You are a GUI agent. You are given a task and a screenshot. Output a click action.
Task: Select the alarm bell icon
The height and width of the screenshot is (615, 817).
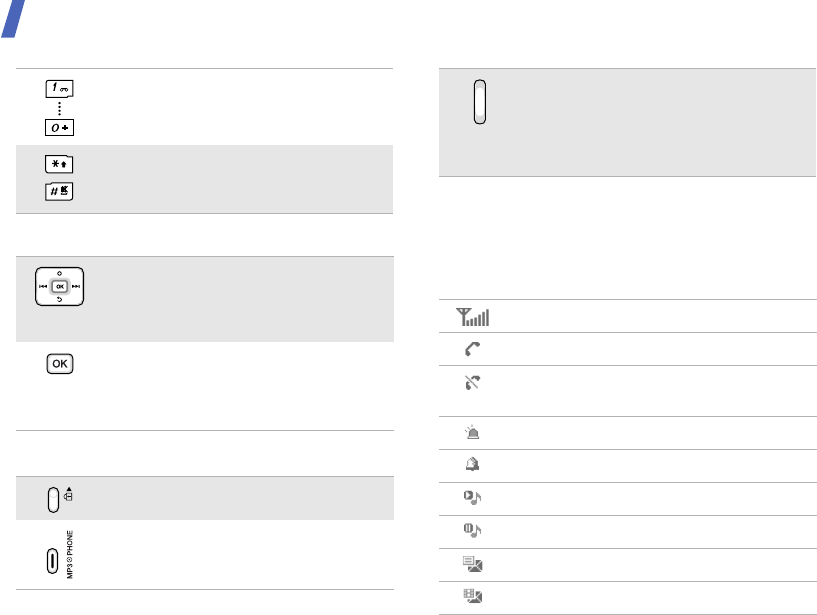pos(471,465)
